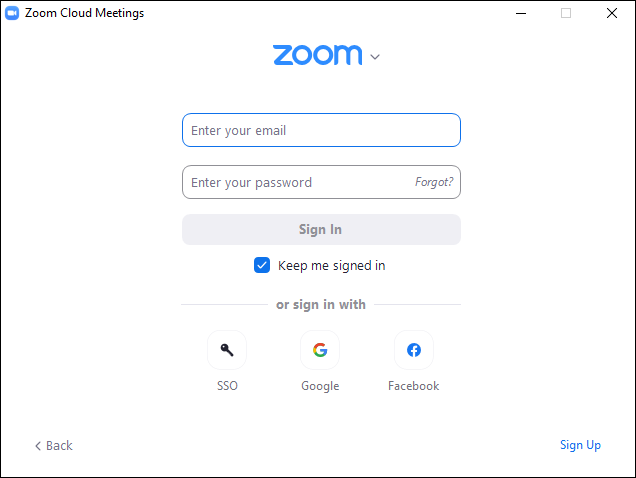Click the Facebook text label
The width and height of the screenshot is (636, 478).
[x=413, y=385]
